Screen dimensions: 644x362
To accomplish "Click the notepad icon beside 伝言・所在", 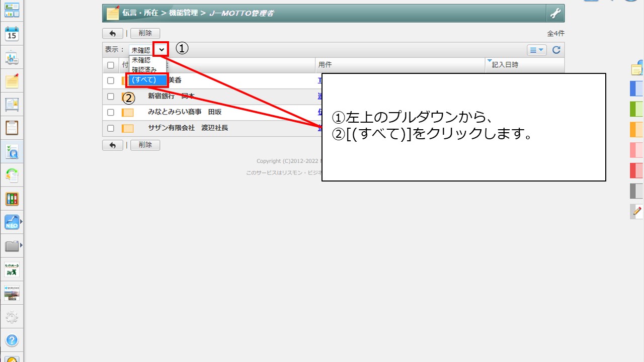I will coord(113,14).
